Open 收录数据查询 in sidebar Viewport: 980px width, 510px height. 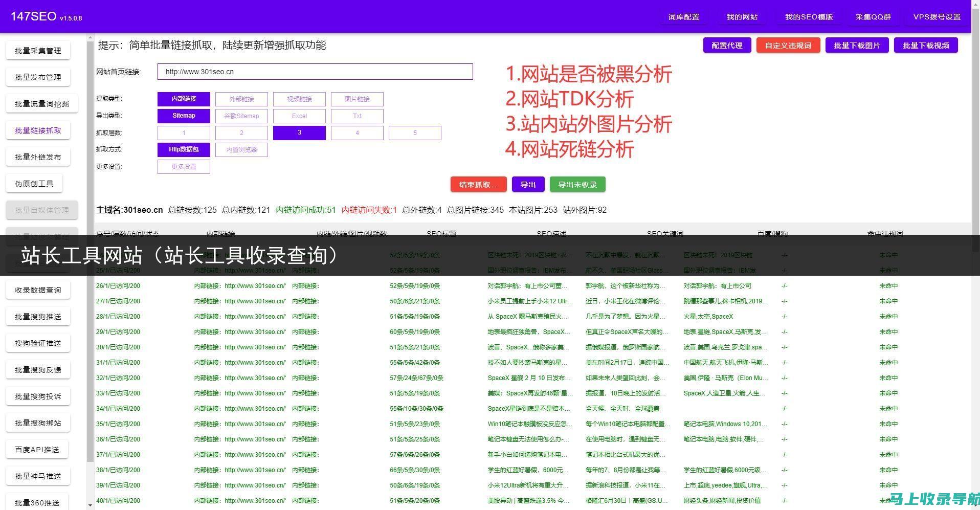(38, 290)
